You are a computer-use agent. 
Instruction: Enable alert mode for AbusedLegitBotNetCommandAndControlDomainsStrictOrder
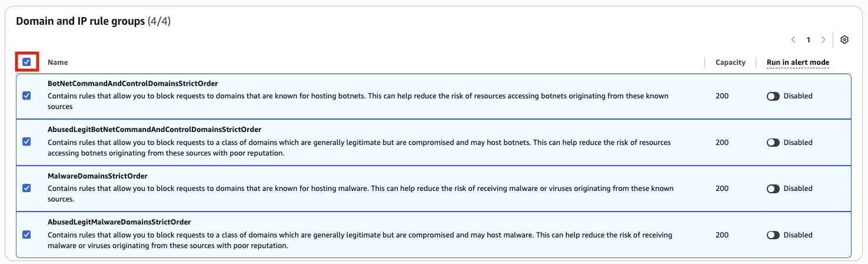tap(773, 143)
